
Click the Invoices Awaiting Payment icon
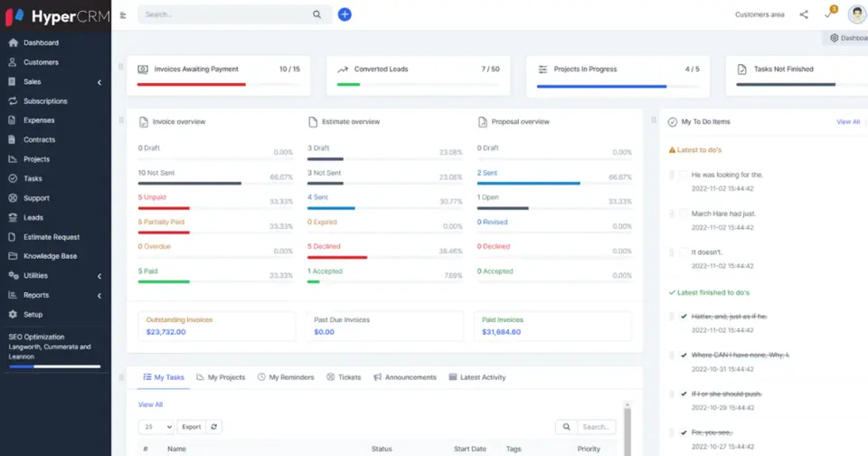[143, 70]
